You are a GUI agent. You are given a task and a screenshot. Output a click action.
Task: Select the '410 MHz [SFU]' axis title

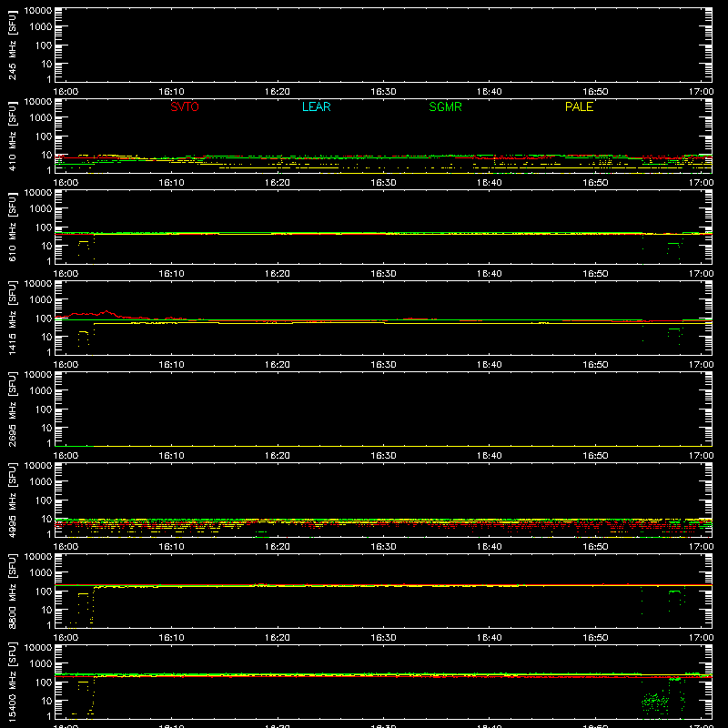coord(12,136)
